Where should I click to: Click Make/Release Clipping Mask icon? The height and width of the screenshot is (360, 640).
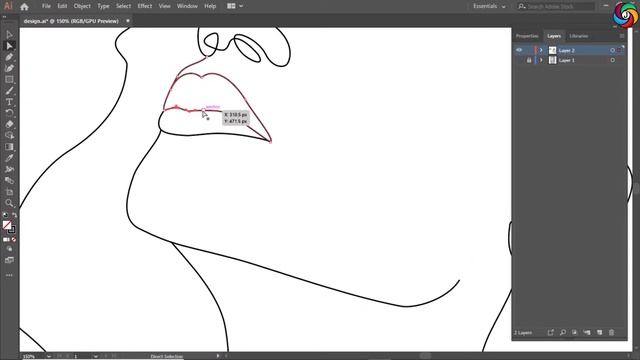point(575,333)
